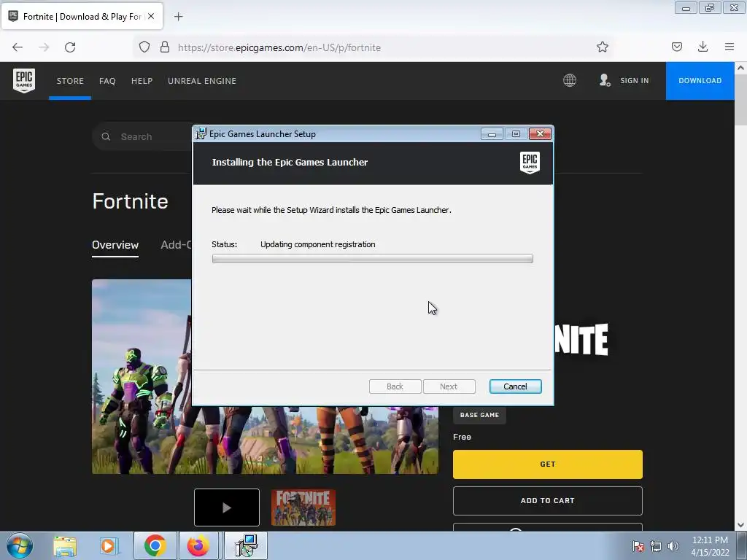The width and height of the screenshot is (747, 560).
Task: Open the shield tracking protection icon
Action: tap(144, 47)
